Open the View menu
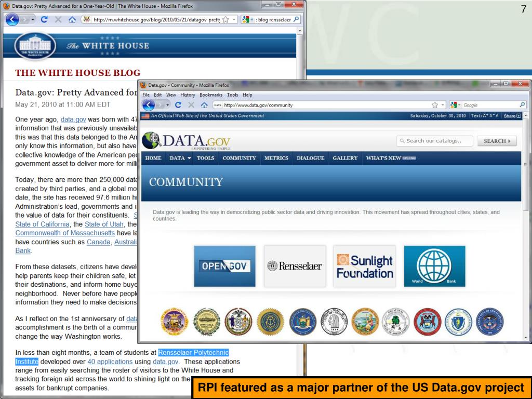Image resolution: width=532 pixels, height=399 pixels. coord(171,95)
